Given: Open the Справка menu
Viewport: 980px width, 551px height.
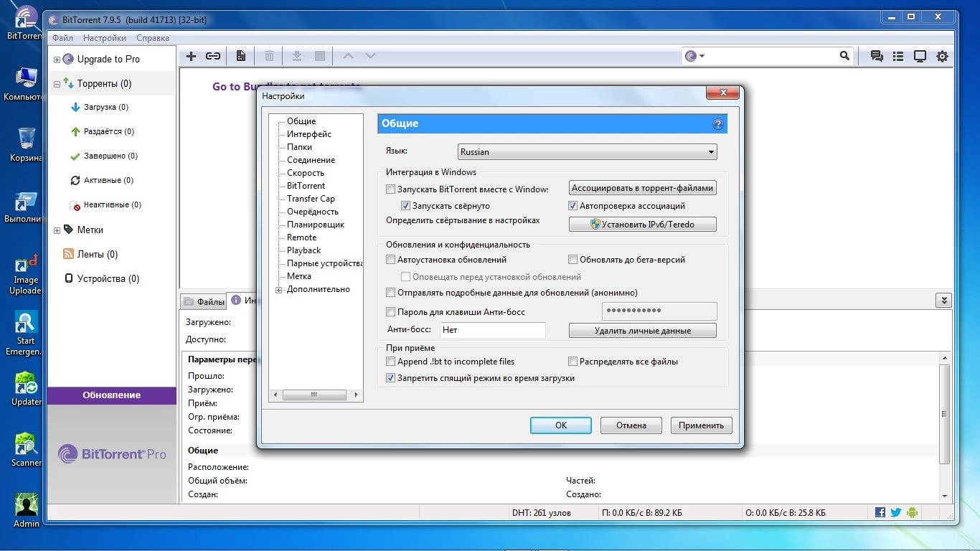Looking at the screenshot, I should 152,38.
